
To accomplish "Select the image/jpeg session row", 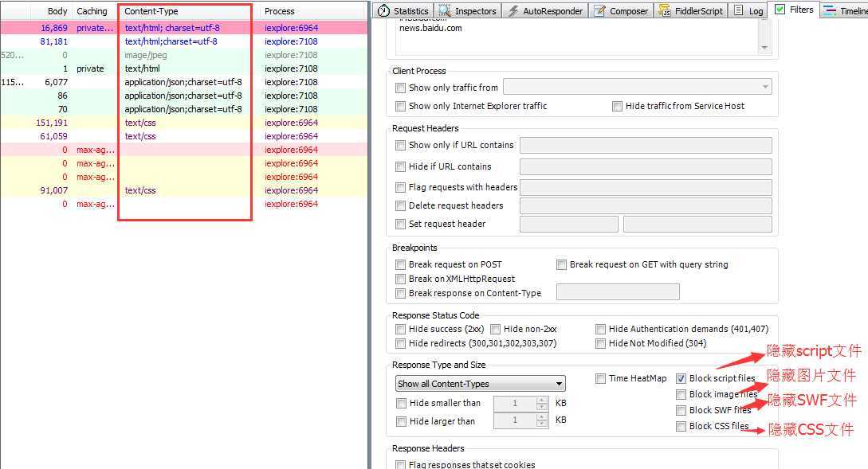I will pos(183,55).
